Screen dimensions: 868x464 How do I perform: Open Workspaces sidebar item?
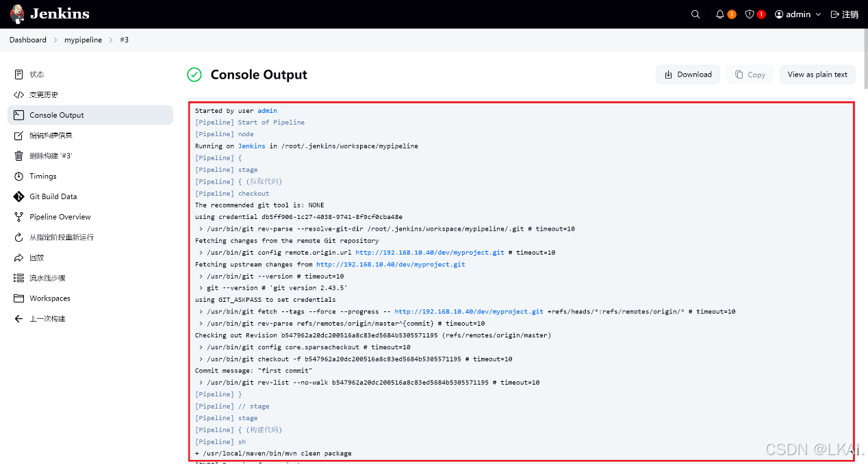[90, 298]
